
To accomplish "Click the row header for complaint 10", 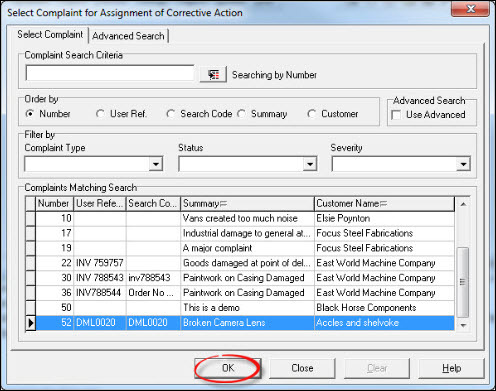I will pyautogui.click(x=31, y=218).
